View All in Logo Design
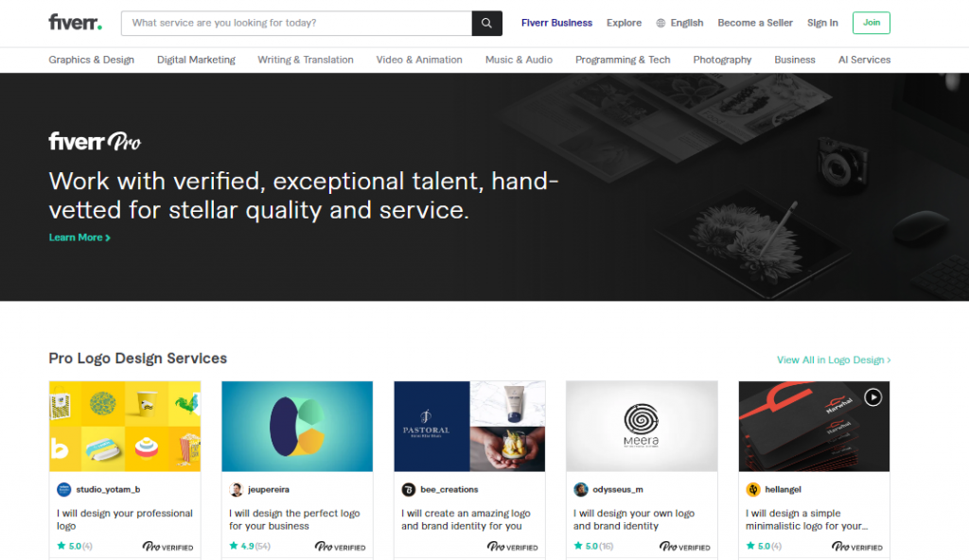 [834, 359]
